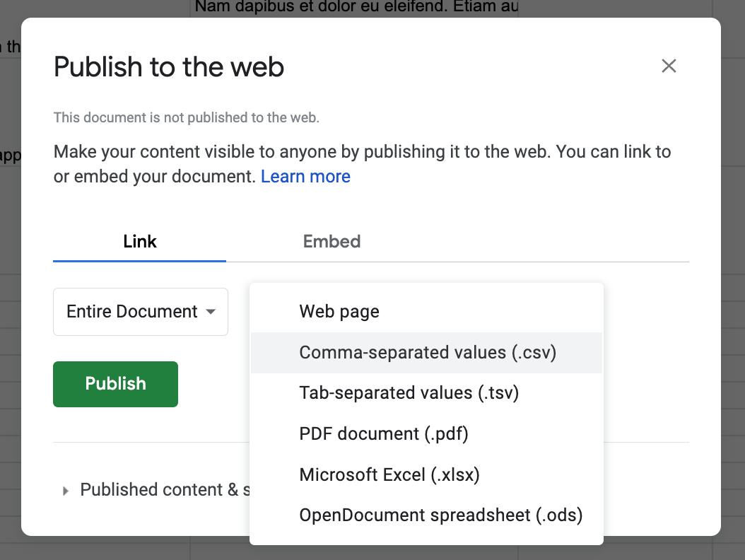Click the Publish to the web dialog title
745x560 pixels.
pos(168,66)
